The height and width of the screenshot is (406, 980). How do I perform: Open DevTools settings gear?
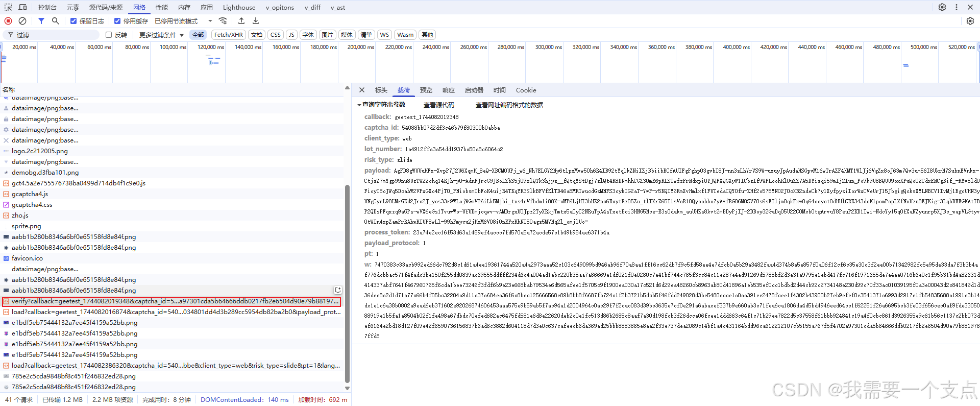[x=942, y=7]
